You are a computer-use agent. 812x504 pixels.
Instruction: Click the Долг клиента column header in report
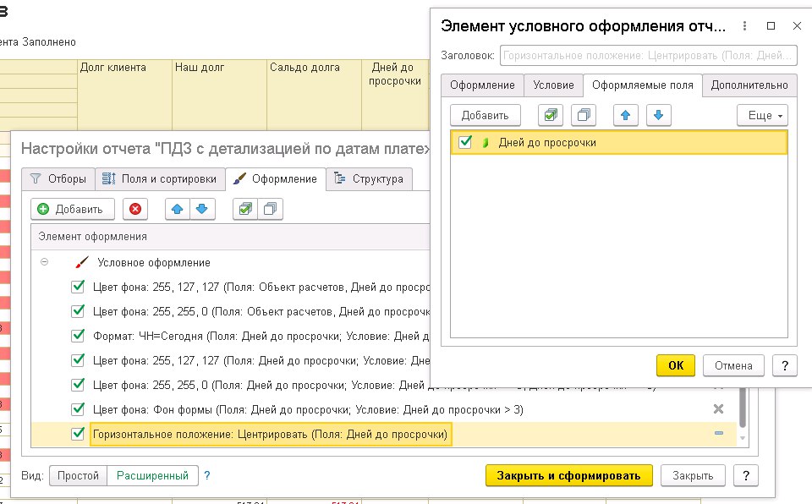tap(125, 94)
